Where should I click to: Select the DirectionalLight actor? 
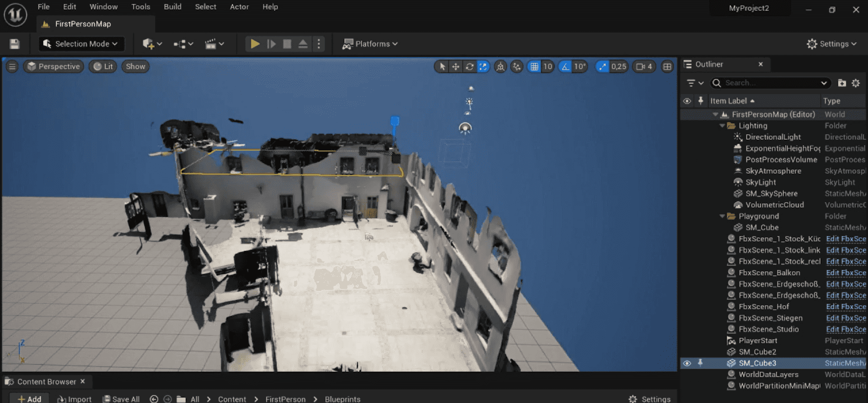click(x=773, y=137)
